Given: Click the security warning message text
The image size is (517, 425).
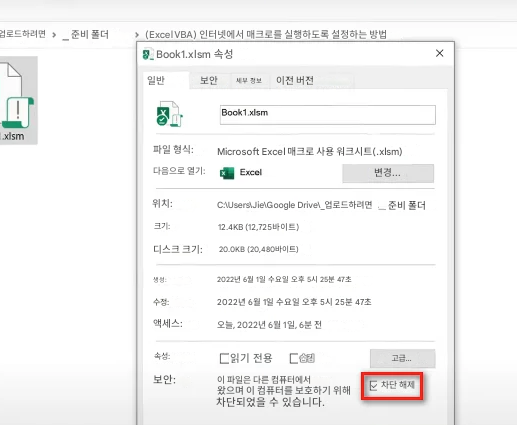Looking at the screenshot, I should tap(284, 391).
